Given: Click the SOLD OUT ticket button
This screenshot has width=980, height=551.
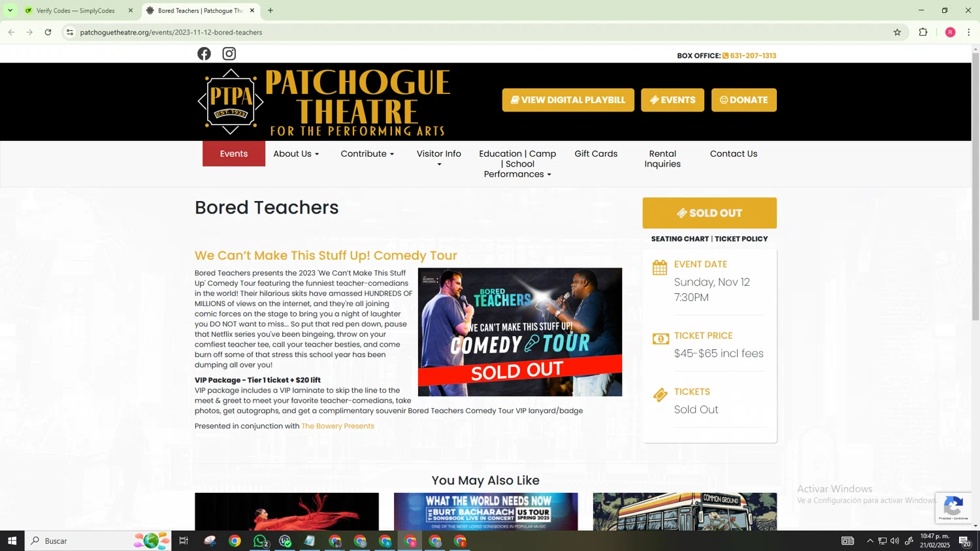Looking at the screenshot, I should (x=710, y=213).
